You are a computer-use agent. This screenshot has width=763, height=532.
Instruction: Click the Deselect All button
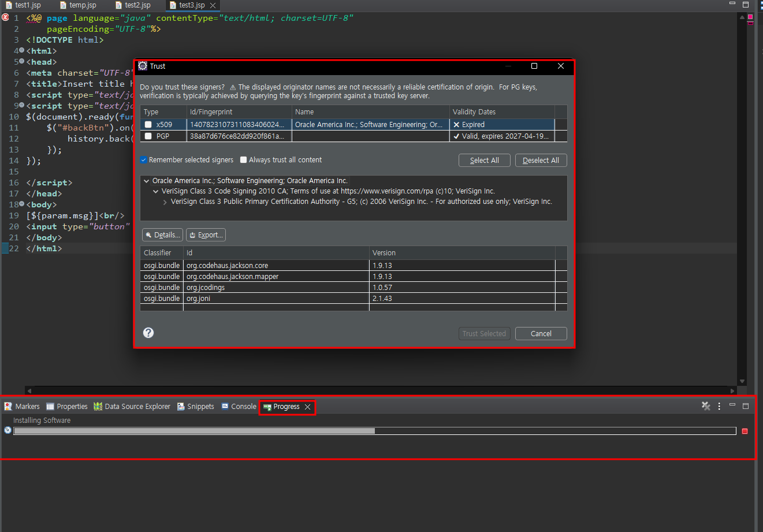click(541, 161)
